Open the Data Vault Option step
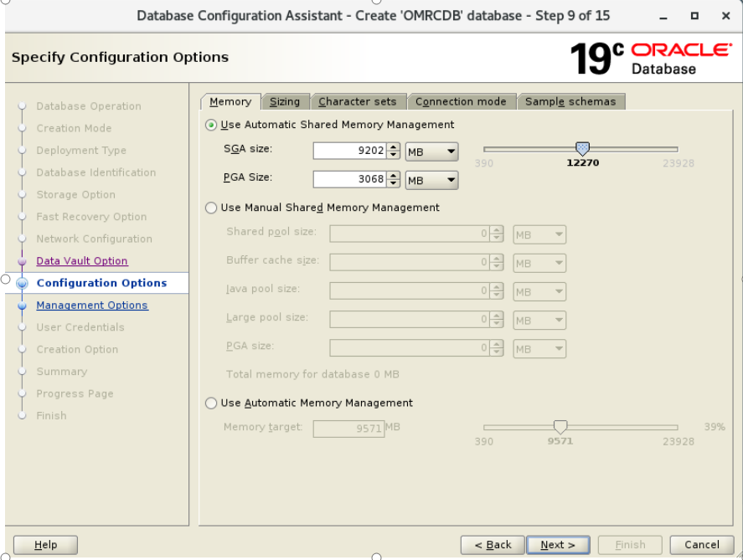Image resolution: width=743 pixels, height=560 pixels. [81, 261]
